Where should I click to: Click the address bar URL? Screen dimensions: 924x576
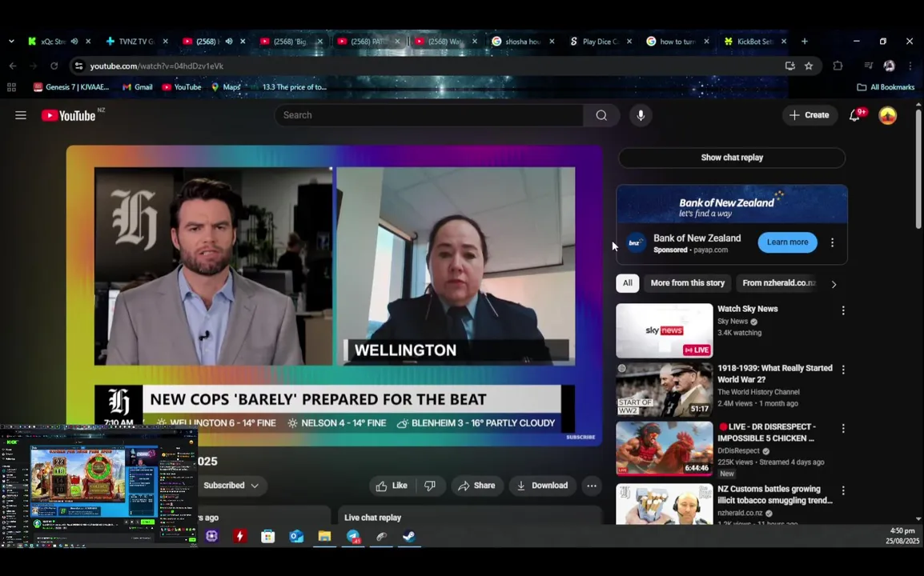point(157,66)
